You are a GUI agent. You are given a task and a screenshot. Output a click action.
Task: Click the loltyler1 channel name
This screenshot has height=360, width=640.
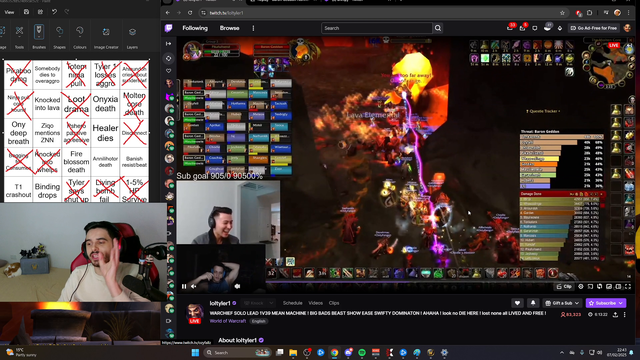(x=220, y=303)
